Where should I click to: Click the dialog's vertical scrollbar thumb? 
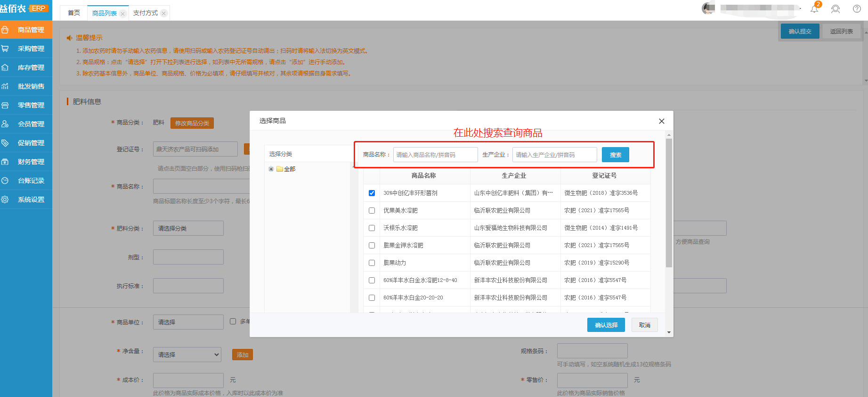(x=669, y=203)
